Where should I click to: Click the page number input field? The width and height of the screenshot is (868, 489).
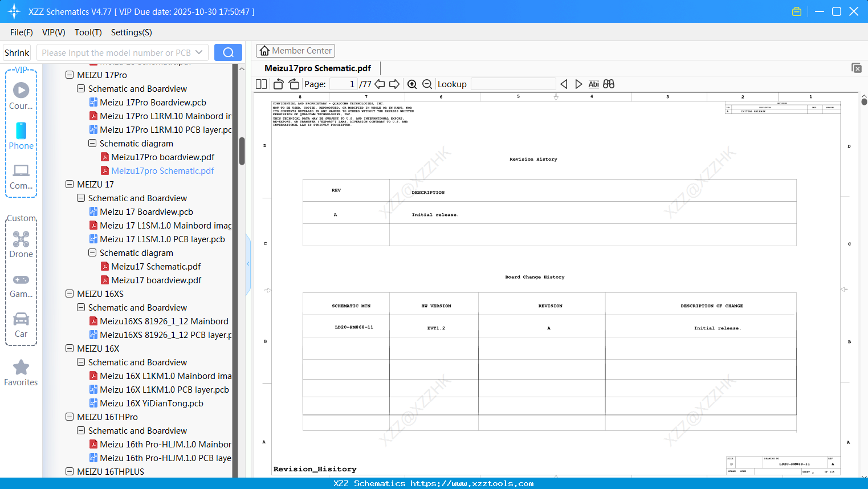[343, 84]
